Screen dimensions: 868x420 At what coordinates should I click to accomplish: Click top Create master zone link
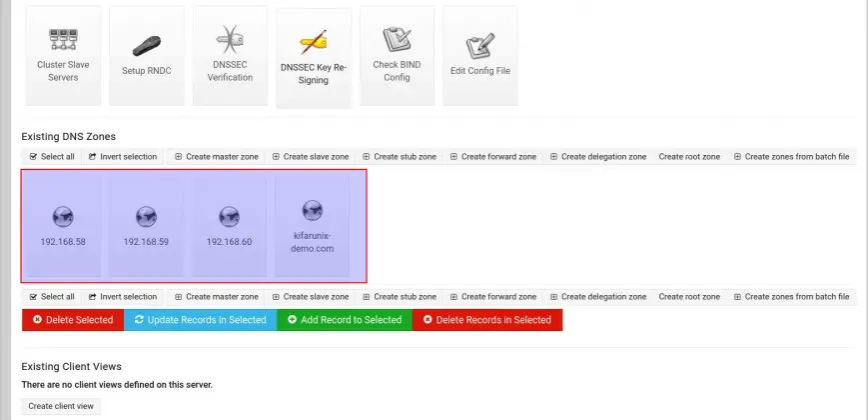[x=216, y=157]
